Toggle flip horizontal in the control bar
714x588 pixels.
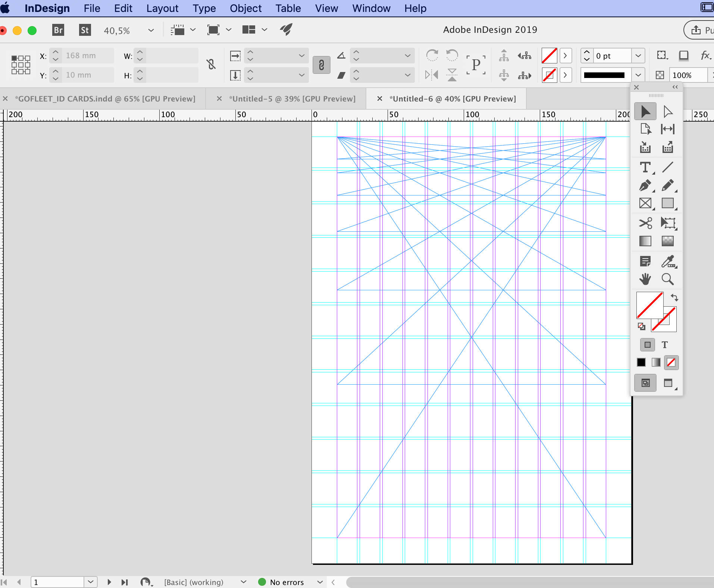(432, 75)
